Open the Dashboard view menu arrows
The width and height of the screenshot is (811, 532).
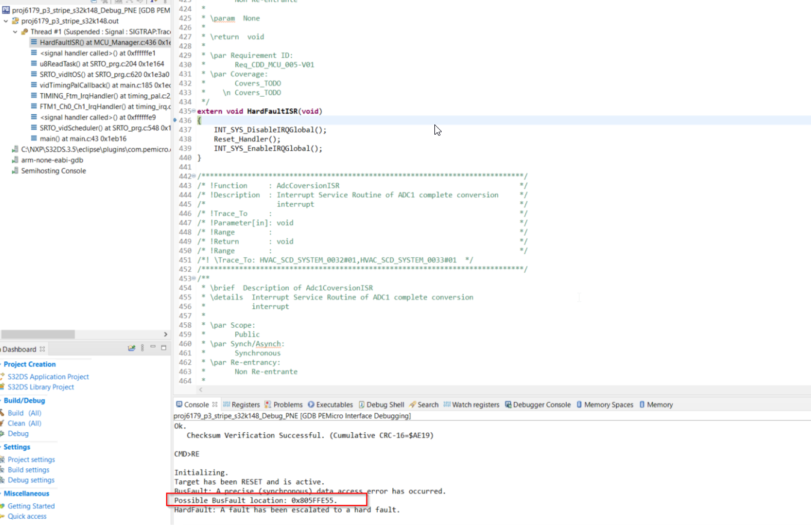click(x=143, y=347)
